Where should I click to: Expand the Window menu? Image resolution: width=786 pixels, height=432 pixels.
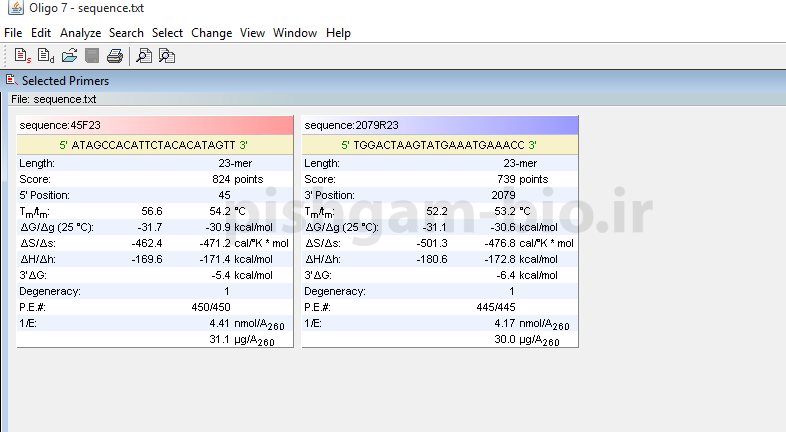(x=295, y=33)
